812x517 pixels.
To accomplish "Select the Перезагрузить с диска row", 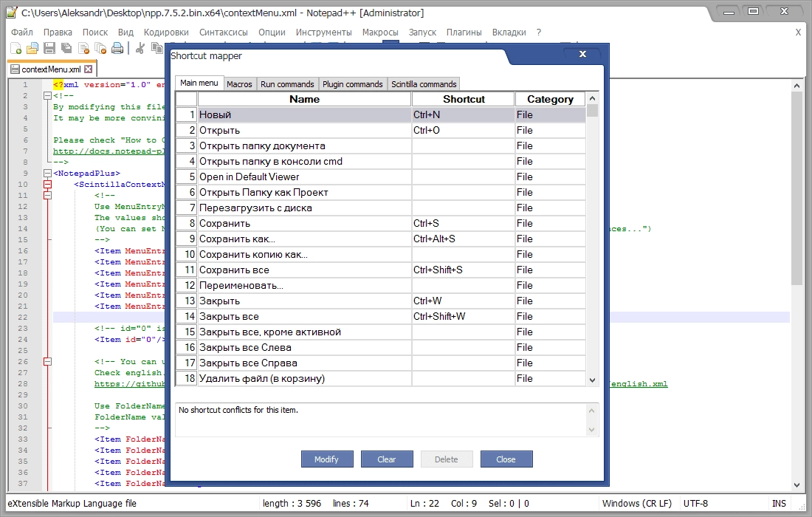I will (381, 208).
